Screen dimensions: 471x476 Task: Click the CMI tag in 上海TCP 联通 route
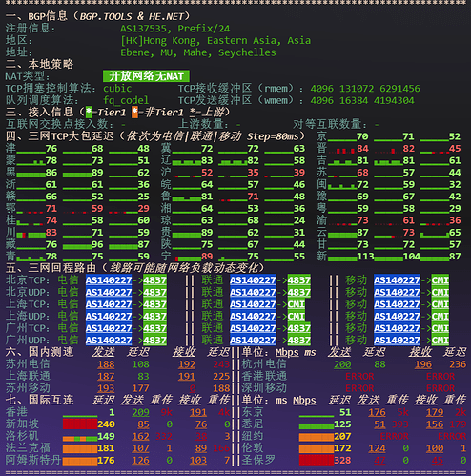[x=297, y=304]
